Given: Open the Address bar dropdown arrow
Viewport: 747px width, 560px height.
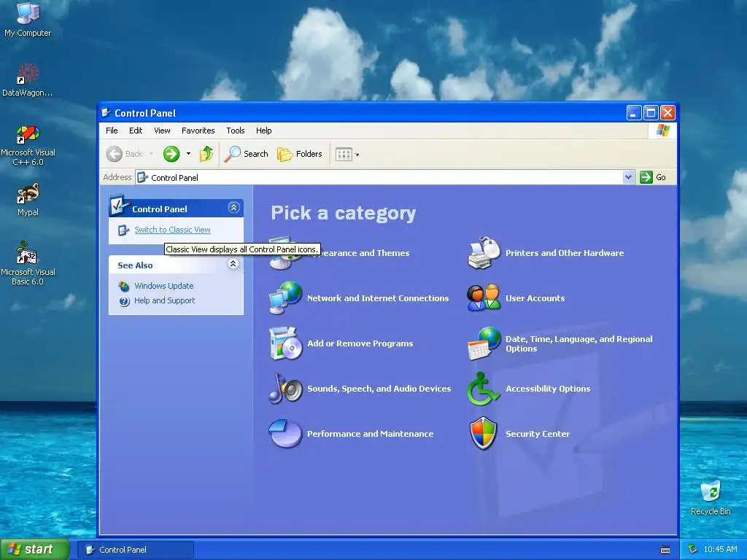Looking at the screenshot, I should pos(628,177).
